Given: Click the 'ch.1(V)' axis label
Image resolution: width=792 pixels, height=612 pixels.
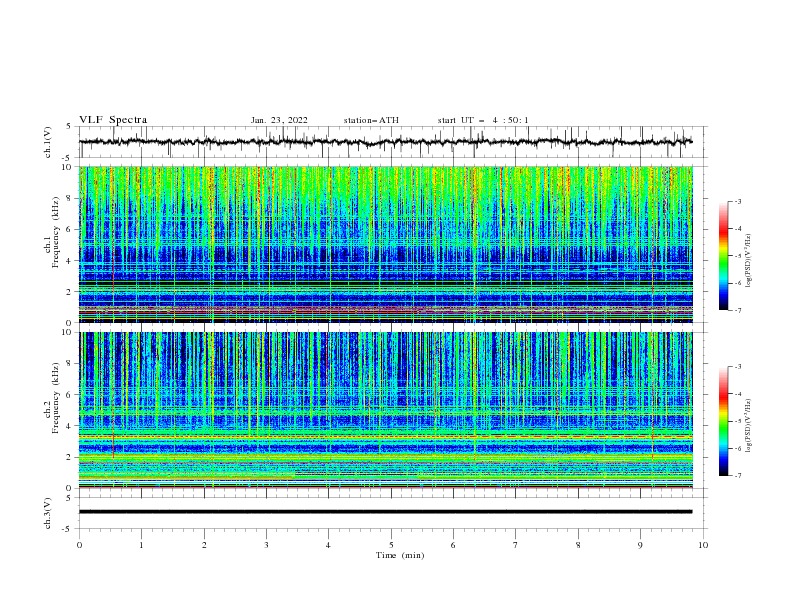Looking at the screenshot, I should click(x=48, y=142).
